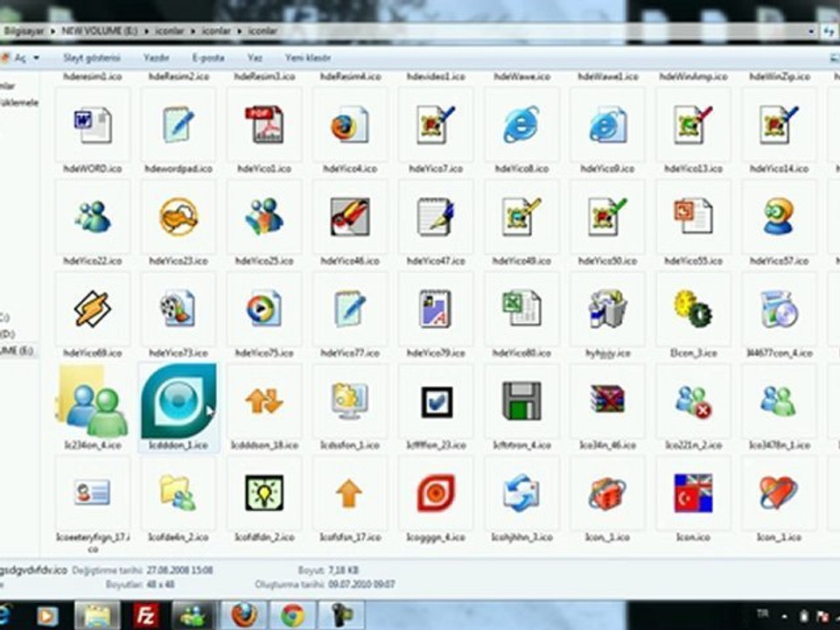The width and height of the screenshot is (840, 630).
Task: Select the PowerPoint document icon hdeYico55.ico
Action: pos(693,217)
